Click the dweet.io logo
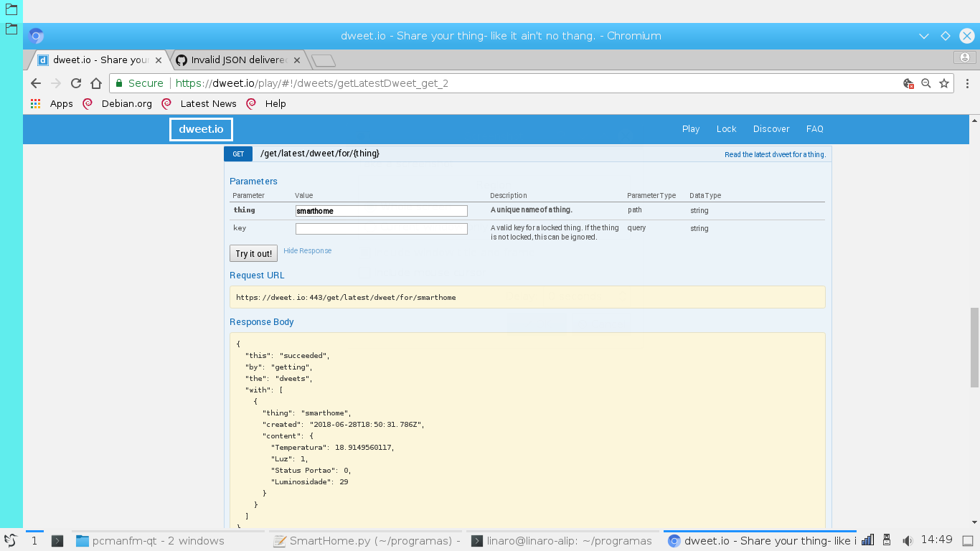Image resolution: width=980 pixels, height=551 pixels. coord(202,130)
